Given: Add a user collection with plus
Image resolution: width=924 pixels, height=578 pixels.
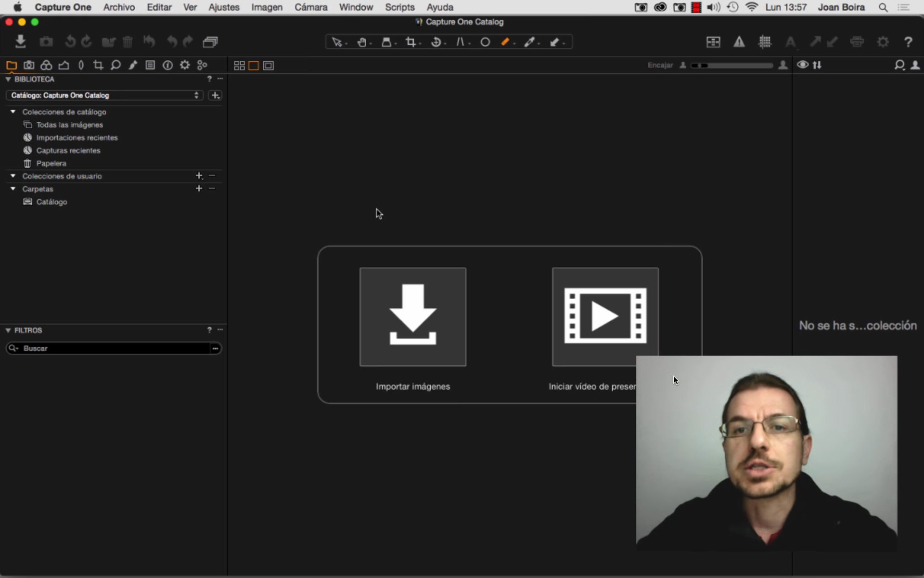Looking at the screenshot, I should (199, 176).
